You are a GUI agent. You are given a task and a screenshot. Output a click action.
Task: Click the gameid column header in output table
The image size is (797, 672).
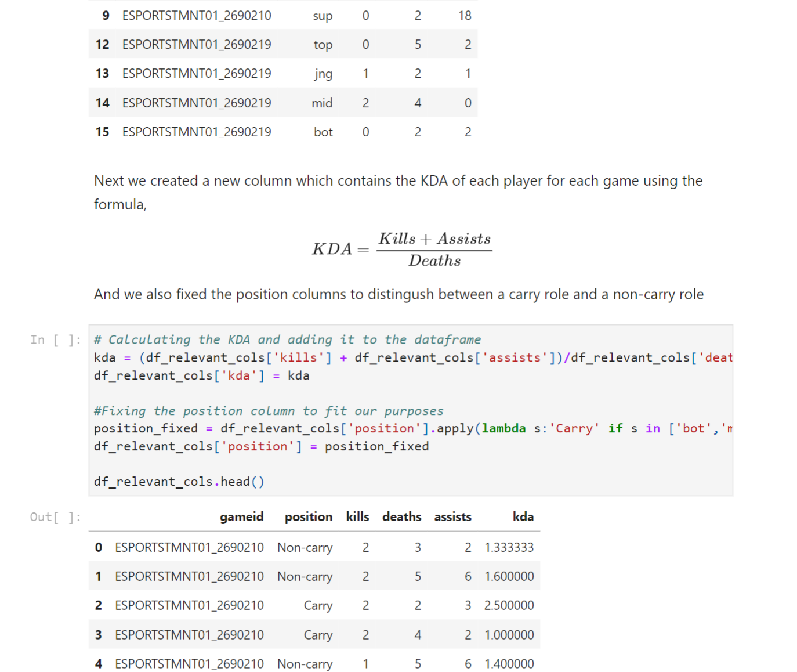coord(241,517)
